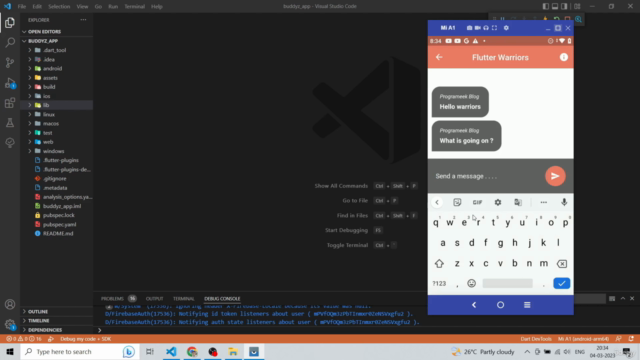The height and width of the screenshot is (360, 640).
Task: Toggle secondary sidebar layout button
Action: pos(564,6)
